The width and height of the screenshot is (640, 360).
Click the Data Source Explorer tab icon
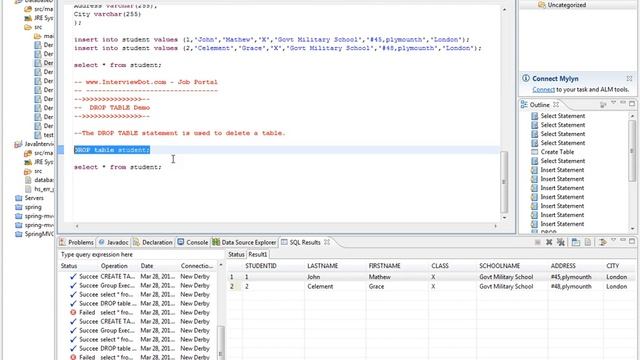point(216,242)
